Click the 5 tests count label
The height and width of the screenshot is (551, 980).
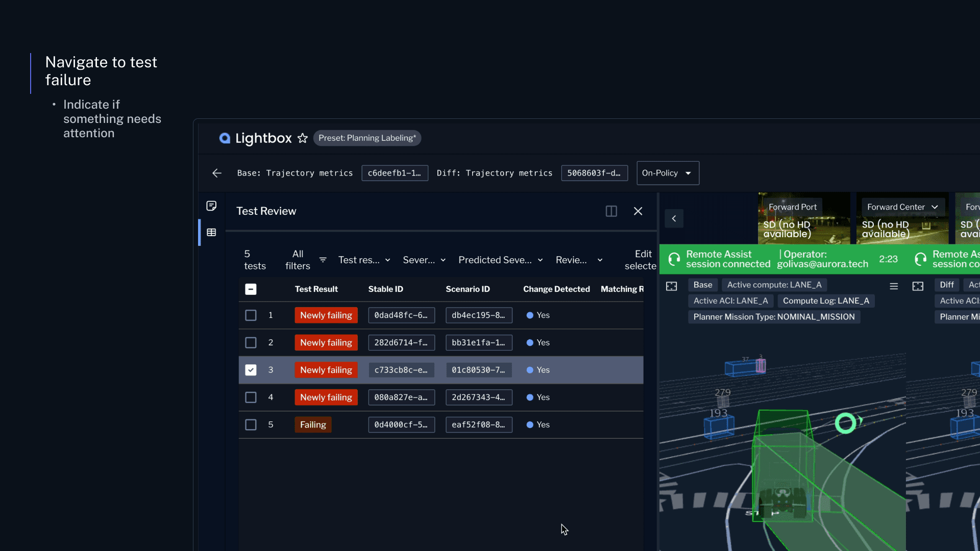pos(255,260)
